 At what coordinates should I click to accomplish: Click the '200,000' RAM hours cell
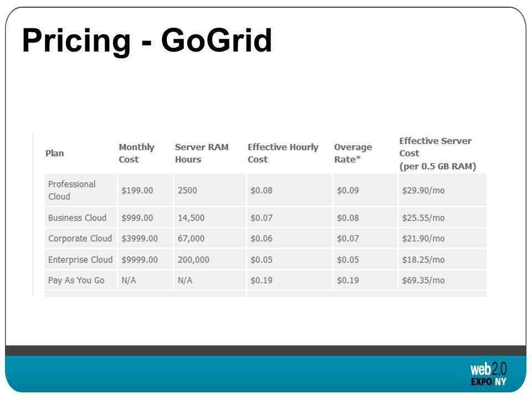210,259
